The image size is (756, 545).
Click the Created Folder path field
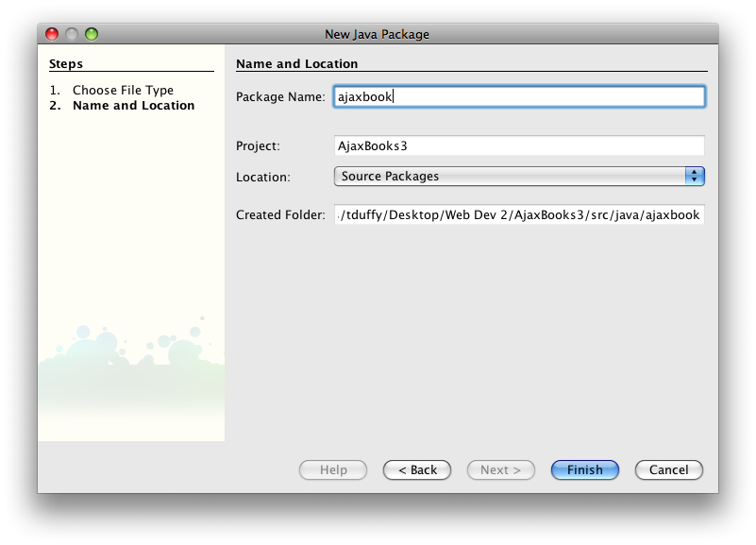pos(519,214)
